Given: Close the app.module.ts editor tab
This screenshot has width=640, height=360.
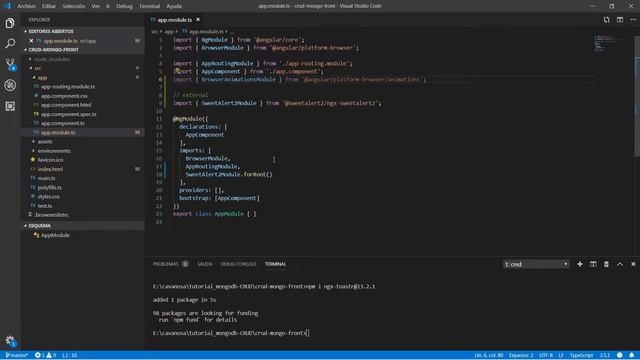Looking at the screenshot, I should coord(198,20).
